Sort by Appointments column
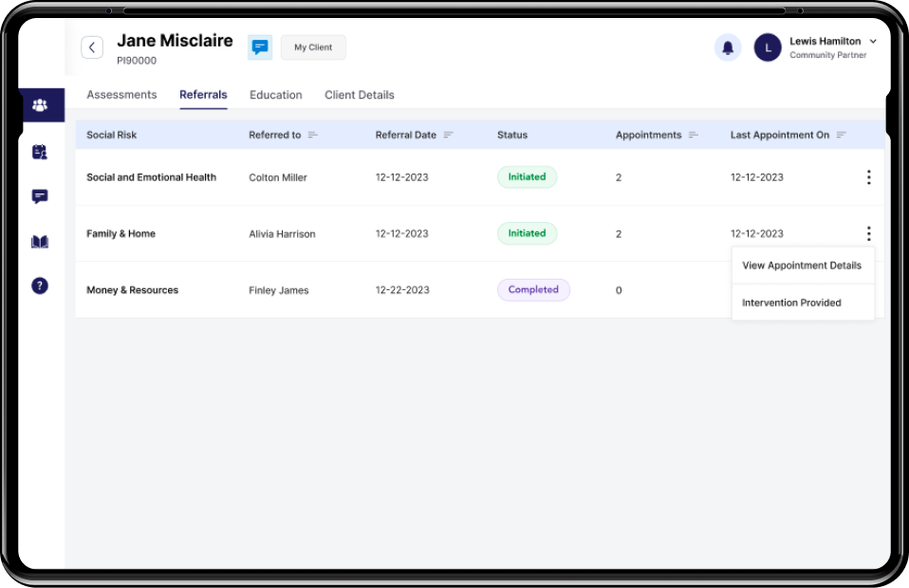 (x=694, y=136)
